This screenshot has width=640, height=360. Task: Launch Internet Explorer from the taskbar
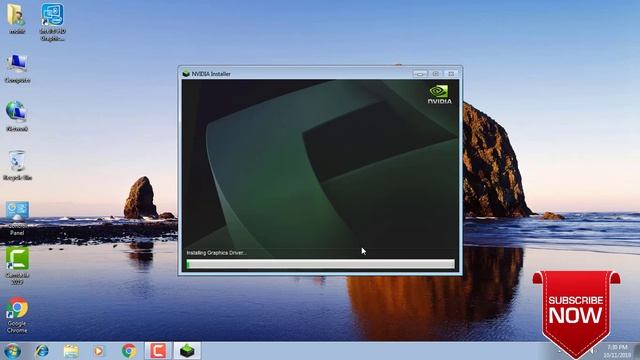click(x=42, y=351)
